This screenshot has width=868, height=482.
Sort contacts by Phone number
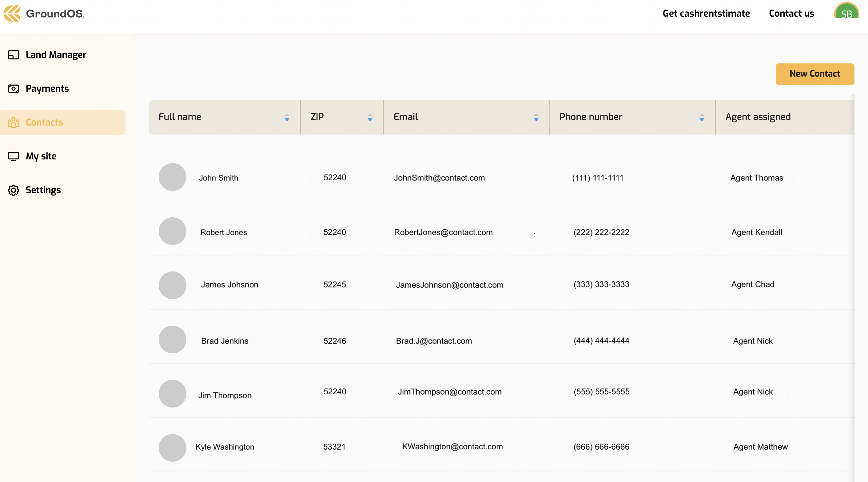(x=702, y=117)
